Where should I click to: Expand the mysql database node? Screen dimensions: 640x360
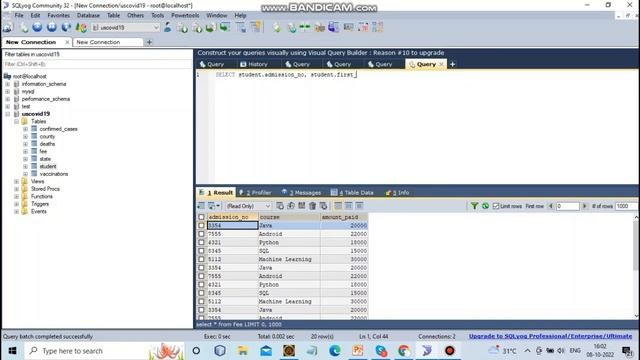(7, 91)
